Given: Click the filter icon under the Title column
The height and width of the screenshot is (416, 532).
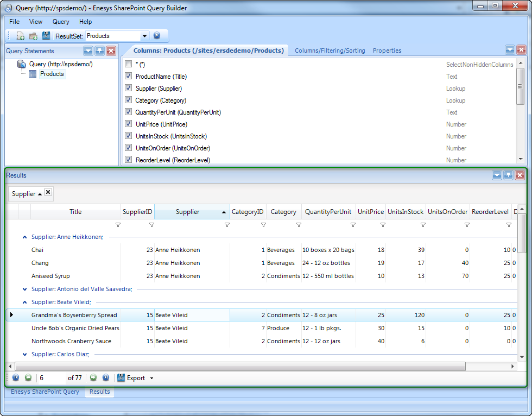Looking at the screenshot, I should click(118, 225).
